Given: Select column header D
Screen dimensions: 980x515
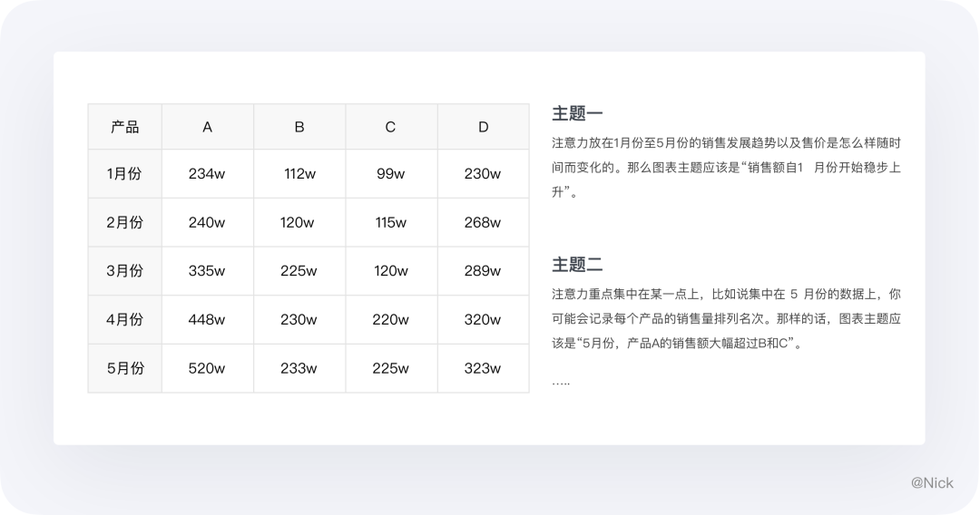Looking at the screenshot, I should (483, 127).
